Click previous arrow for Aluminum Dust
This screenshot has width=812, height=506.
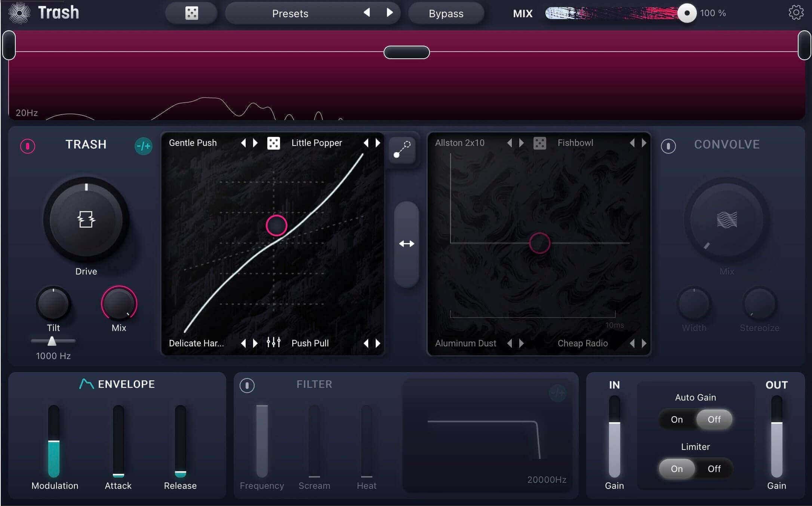pyautogui.click(x=510, y=343)
